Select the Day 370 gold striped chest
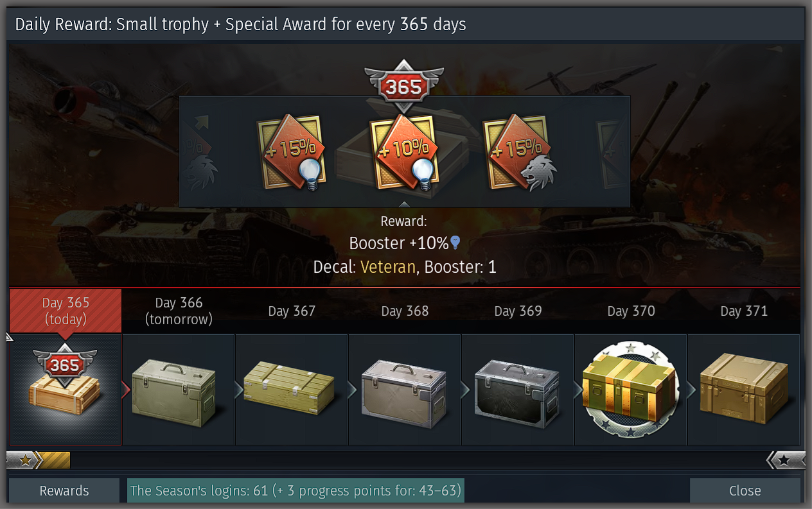 point(631,390)
